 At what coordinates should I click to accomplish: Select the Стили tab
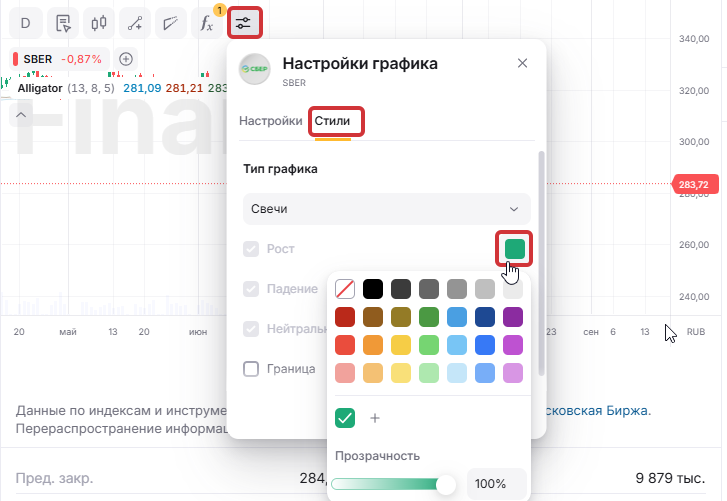pyautogui.click(x=332, y=121)
